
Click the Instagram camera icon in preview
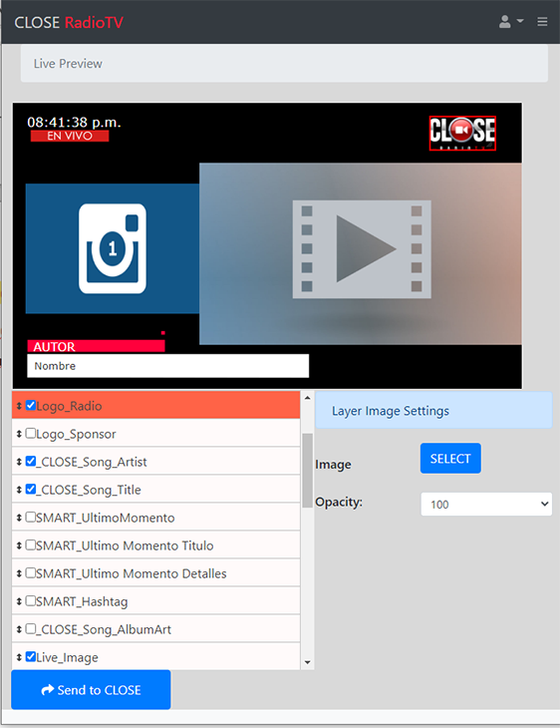(113, 248)
